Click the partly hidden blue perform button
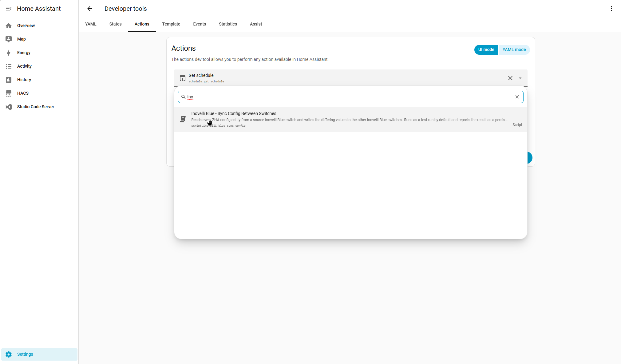The image size is (621, 364). click(530, 158)
